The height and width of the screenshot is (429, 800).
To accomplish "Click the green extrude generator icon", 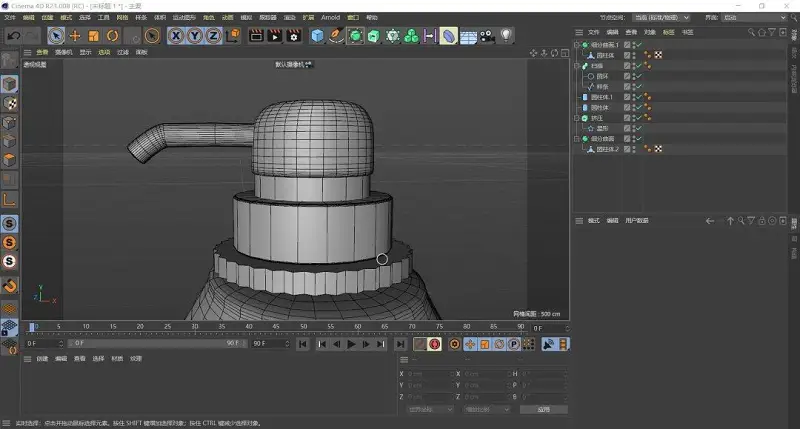I will [x=374, y=36].
